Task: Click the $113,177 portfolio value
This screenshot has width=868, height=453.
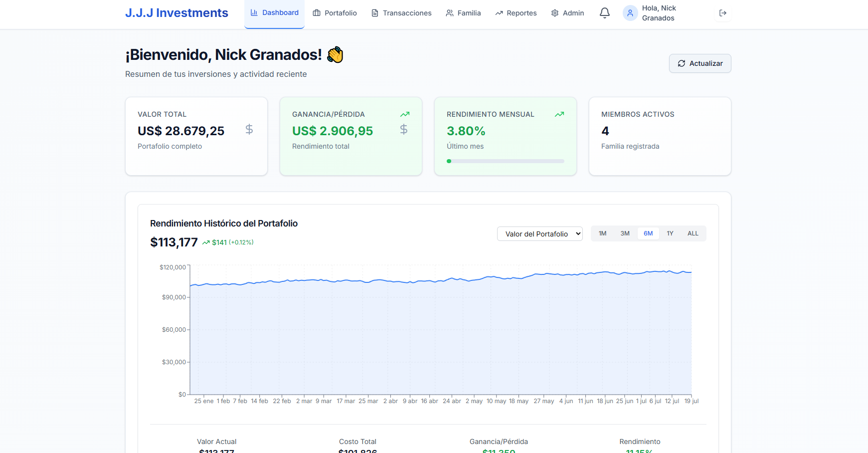Action: pyautogui.click(x=174, y=242)
